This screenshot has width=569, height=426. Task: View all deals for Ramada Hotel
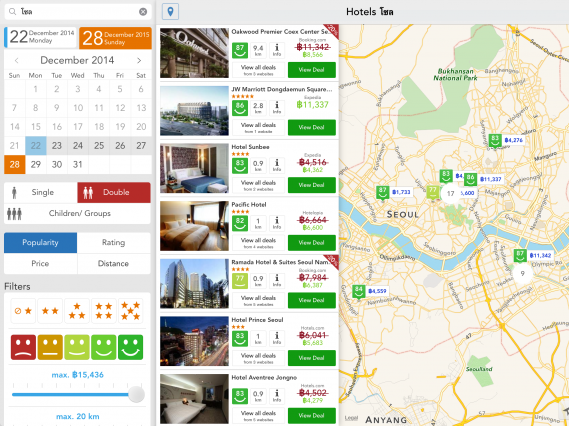[258, 300]
